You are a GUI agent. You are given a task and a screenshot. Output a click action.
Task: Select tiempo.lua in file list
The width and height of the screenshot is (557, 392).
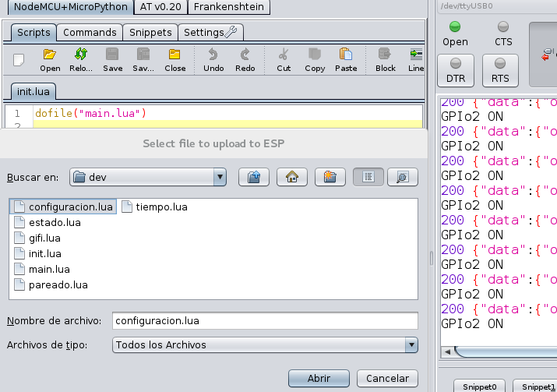pos(154,207)
